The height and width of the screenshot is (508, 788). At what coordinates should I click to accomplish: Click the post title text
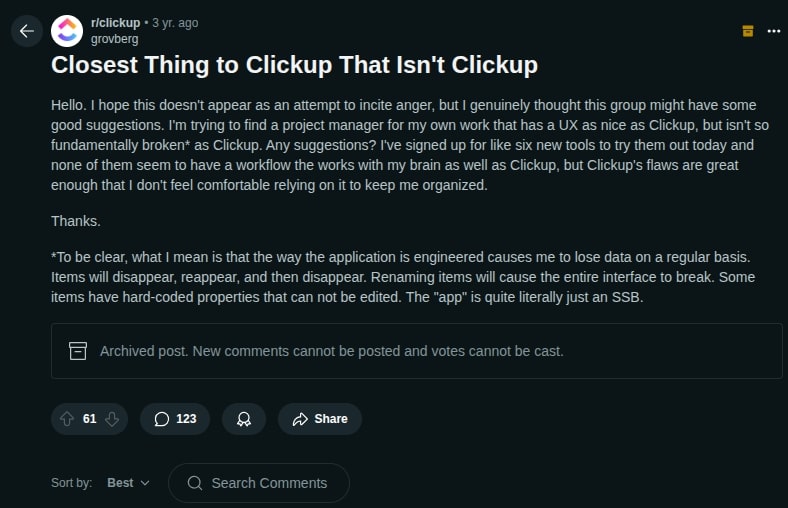click(294, 65)
